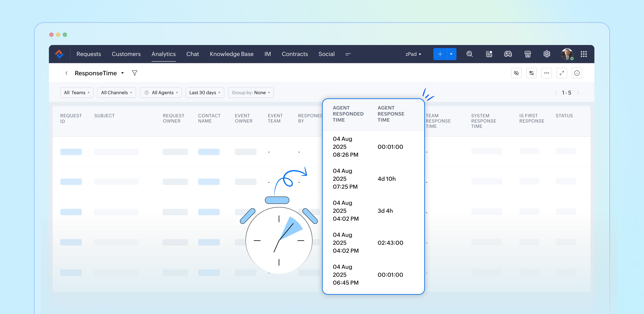Open the settings gear icon
The width and height of the screenshot is (644, 314).
click(546, 54)
